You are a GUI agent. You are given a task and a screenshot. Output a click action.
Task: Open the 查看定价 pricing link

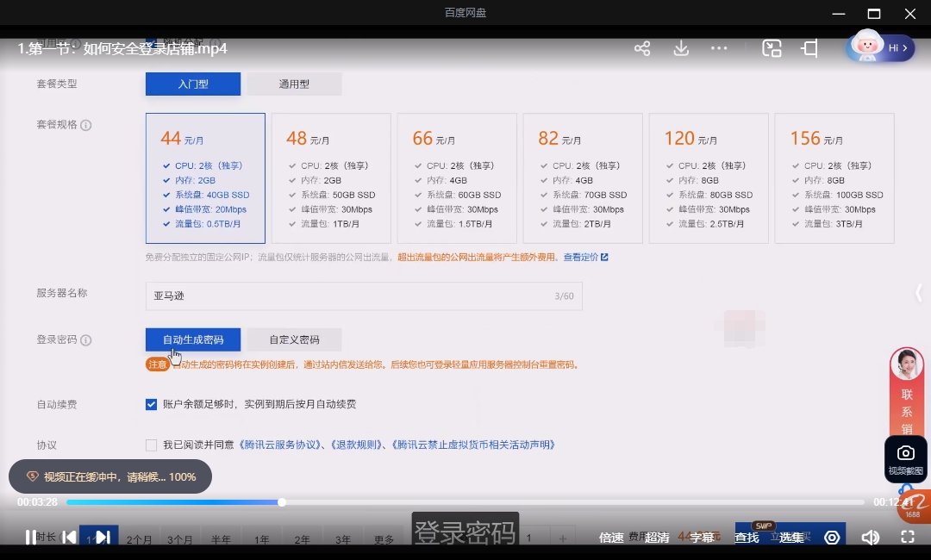coord(585,257)
